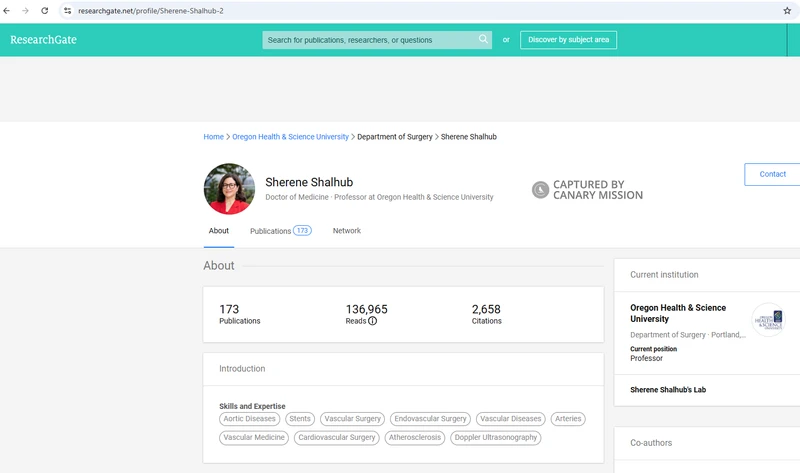The height and width of the screenshot is (473, 800).
Task: Click the Contact button
Action: point(772,175)
